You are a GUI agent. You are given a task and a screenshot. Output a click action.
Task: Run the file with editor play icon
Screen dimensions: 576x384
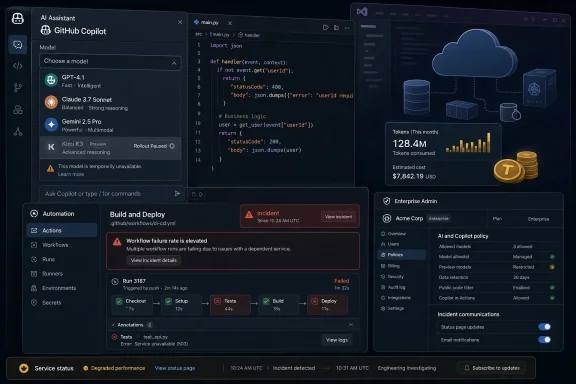325,27
